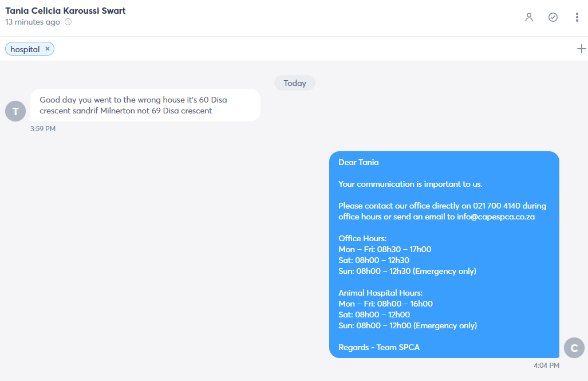
Task: Select the wrong house message bubble
Action: click(145, 105)
